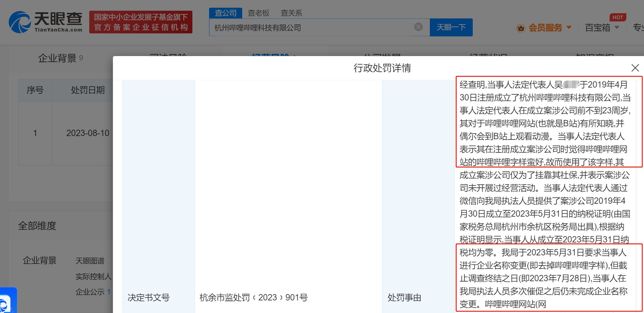644x313 pixels.
Task: Expand the 会员服务 dropdown arrow
Action: coord(569,28)
